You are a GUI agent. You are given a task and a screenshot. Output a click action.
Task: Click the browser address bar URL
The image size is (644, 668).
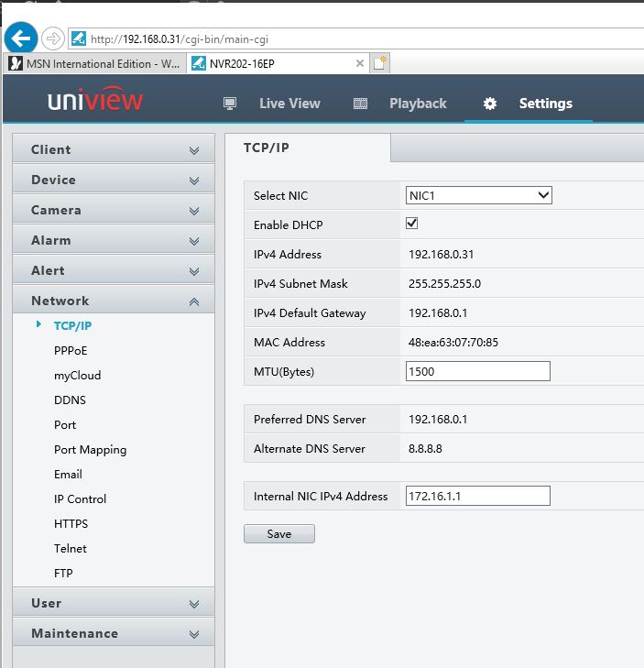pyautogui.click(x=180, y=39)
